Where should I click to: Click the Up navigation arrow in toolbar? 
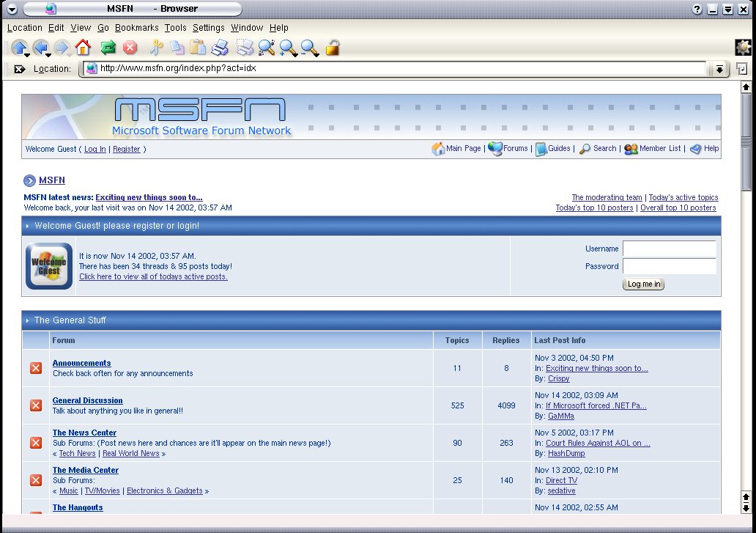point(19,47)
